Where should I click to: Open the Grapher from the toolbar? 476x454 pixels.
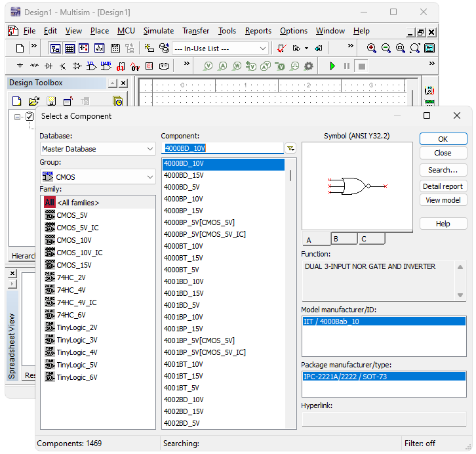point(100,48)
